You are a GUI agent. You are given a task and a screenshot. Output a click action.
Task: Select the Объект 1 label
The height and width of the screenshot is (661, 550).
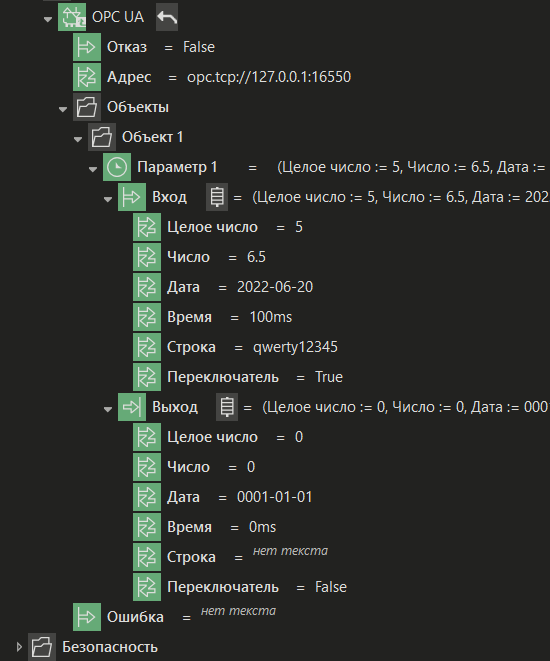click(x=153, y=137)
